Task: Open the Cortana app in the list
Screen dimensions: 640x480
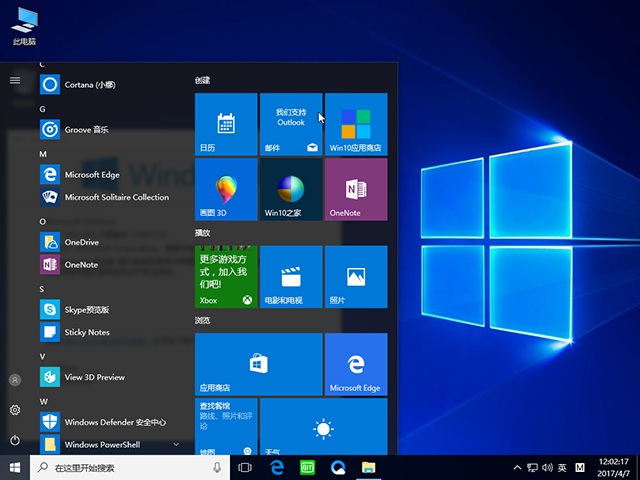Action: click(90, 85)
